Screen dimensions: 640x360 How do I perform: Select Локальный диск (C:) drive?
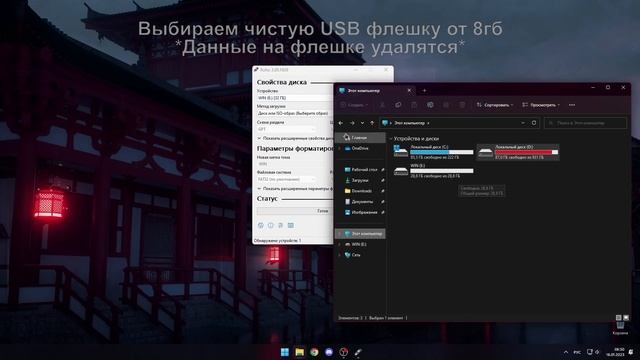[433, 152]
